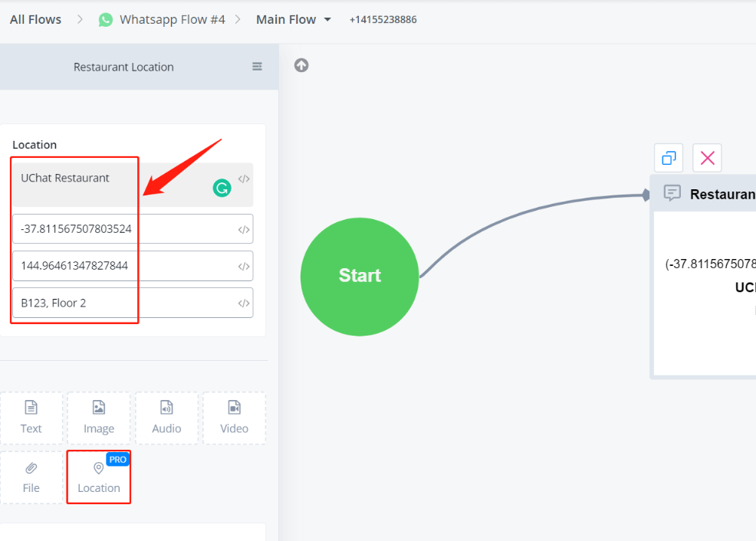The height and width of the screenshot is (541, 756).
Task: Insert variable in latitude field
Action: [x=244, y=229]
